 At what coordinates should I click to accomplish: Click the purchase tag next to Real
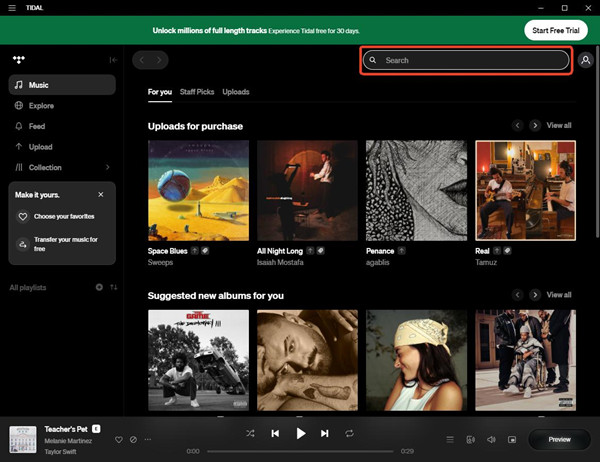click(507, 251)
